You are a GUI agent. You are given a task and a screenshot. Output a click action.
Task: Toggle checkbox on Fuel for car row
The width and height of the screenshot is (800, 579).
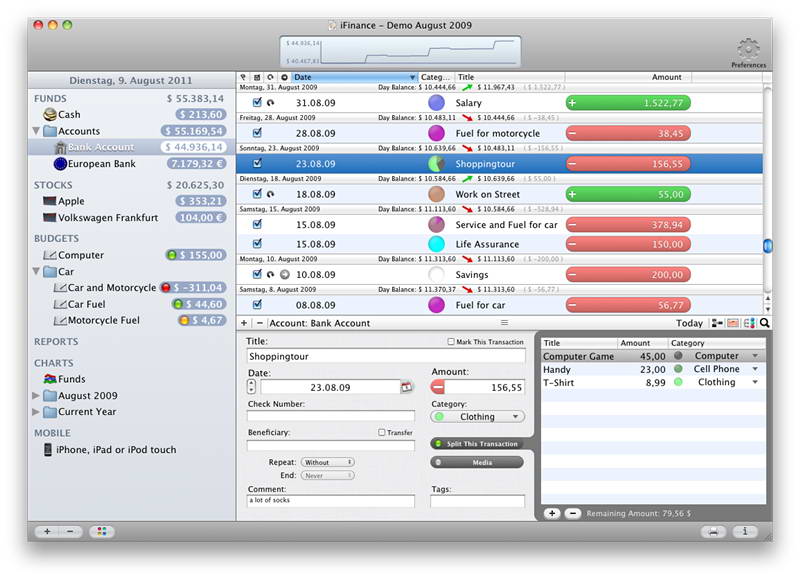click(257, 305)
